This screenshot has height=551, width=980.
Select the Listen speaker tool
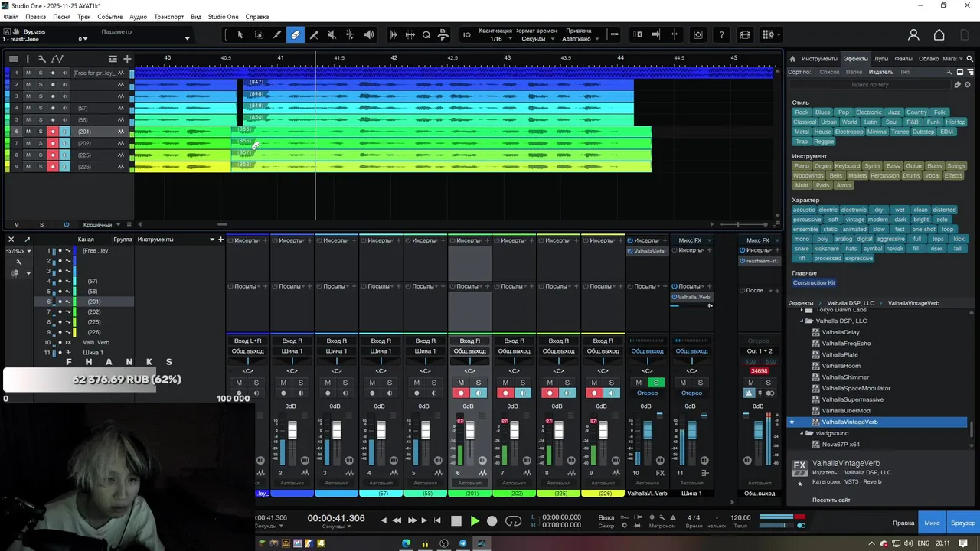(369, 34)
